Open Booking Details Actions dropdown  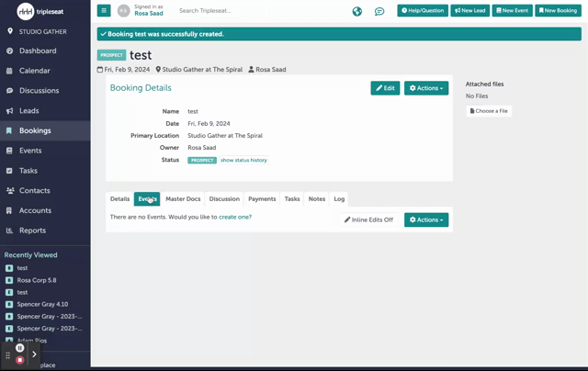pos(426,88)
